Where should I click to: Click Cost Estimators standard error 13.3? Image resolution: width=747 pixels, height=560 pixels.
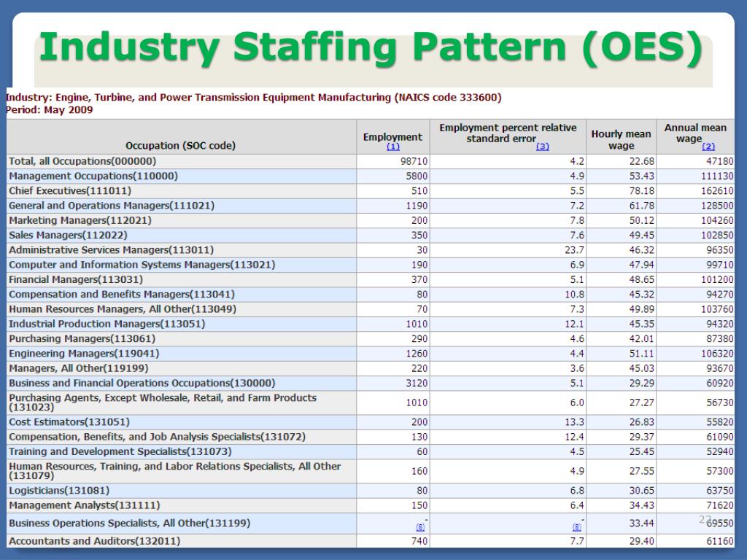pos(574,422)
